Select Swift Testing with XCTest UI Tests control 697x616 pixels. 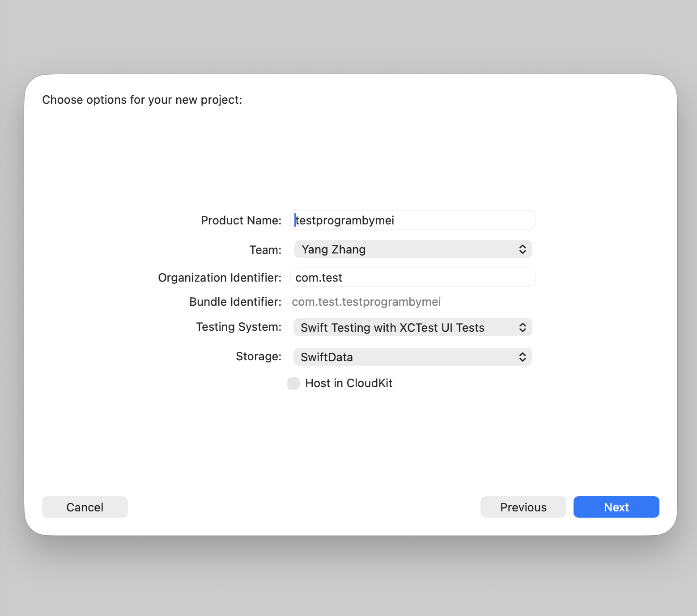[x=392, y=327]
